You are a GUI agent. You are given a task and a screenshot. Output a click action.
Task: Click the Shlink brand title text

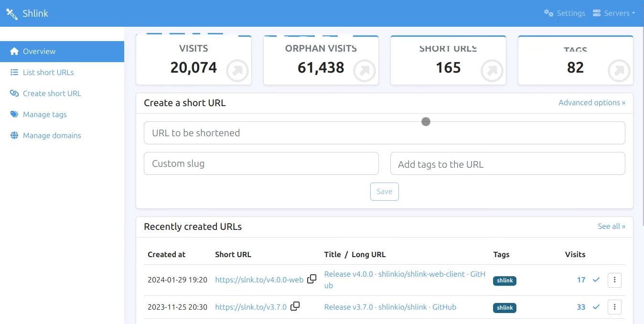click(35, 13)
